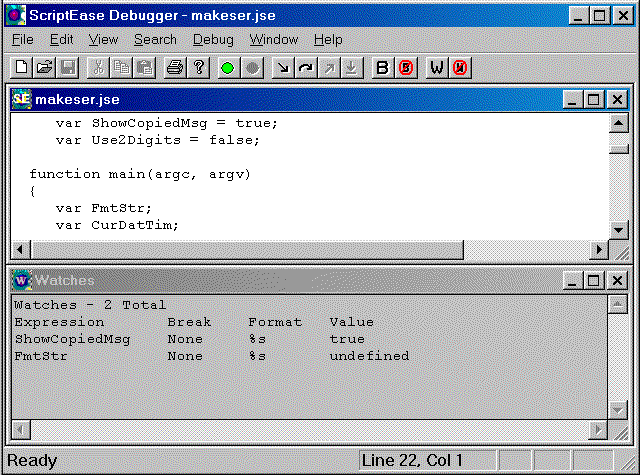
Task: Remove watches with the crossed-out W icon
Action: [x=460, y=67]
